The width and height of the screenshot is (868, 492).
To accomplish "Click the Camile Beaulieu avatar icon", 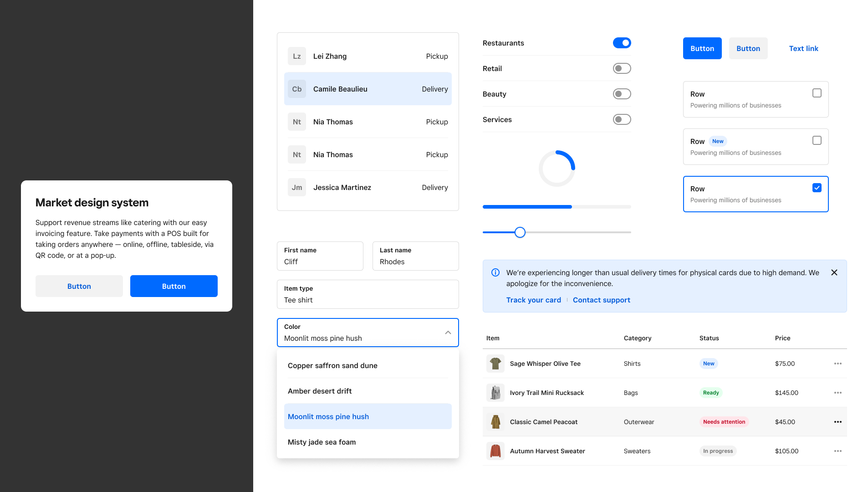I will coord(296,89).
